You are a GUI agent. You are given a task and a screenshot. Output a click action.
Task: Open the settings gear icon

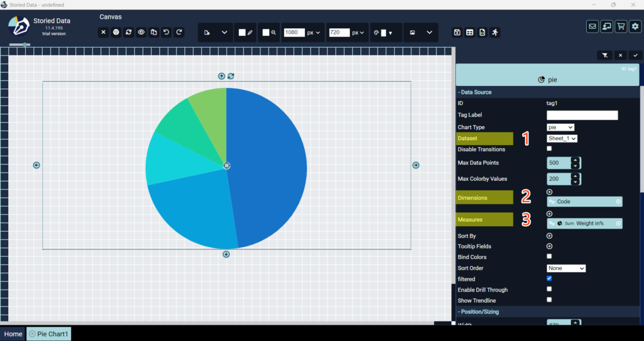pyautogui.click(x=635, y=26)
